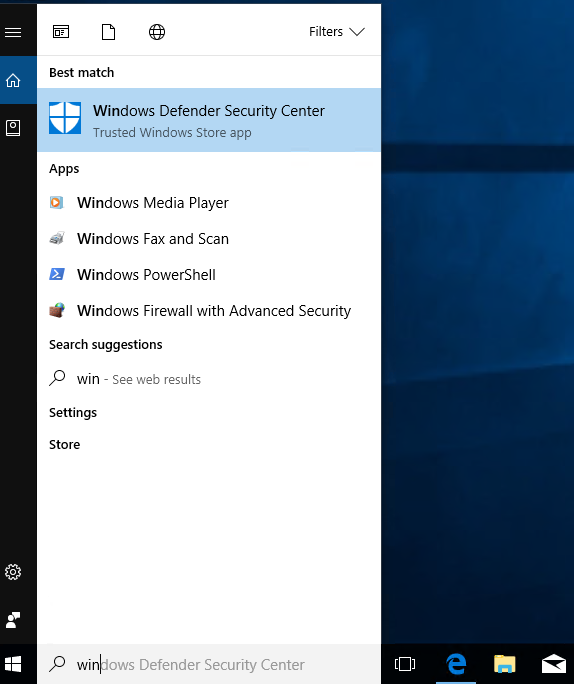This screenshot has width=574, height=684.
Task: Open Task View on the taskbar
Action: point(405,664)
